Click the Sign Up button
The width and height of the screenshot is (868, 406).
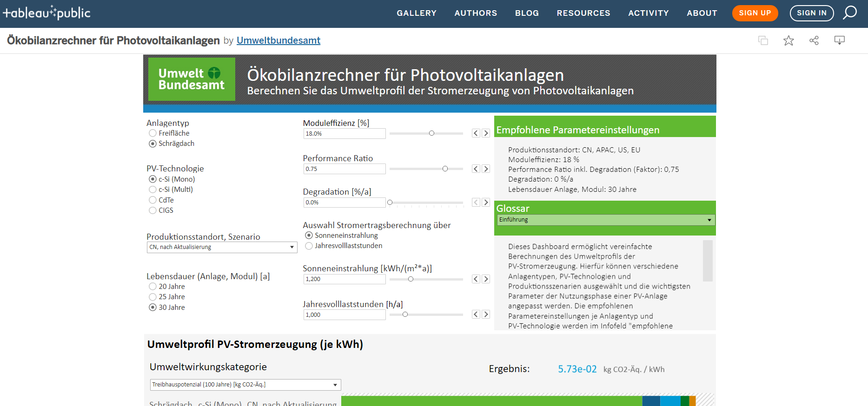tap(755, 13)
